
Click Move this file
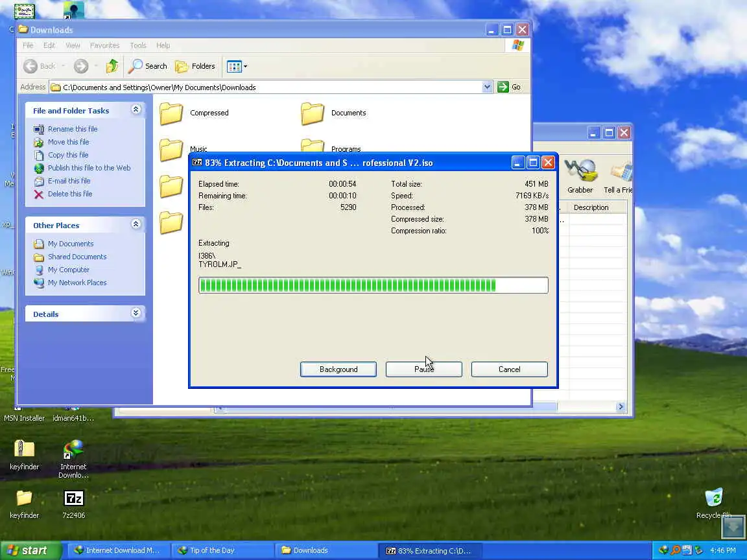(68, 142)
